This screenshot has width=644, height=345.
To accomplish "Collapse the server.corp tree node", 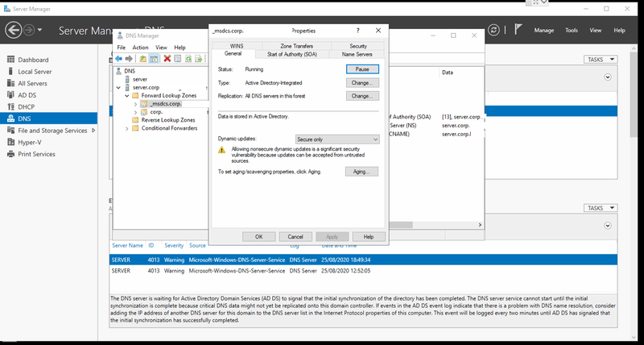I will tap(118, 88).
